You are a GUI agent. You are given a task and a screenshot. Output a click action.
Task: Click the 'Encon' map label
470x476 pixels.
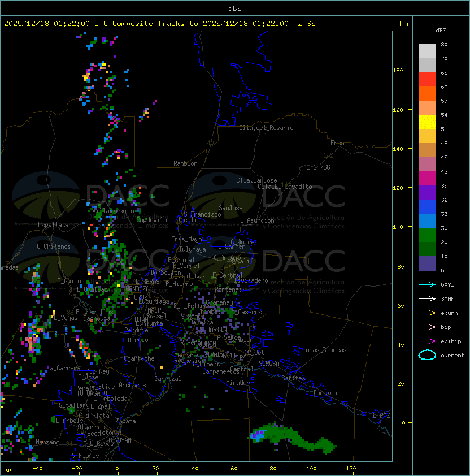point(339,143)
